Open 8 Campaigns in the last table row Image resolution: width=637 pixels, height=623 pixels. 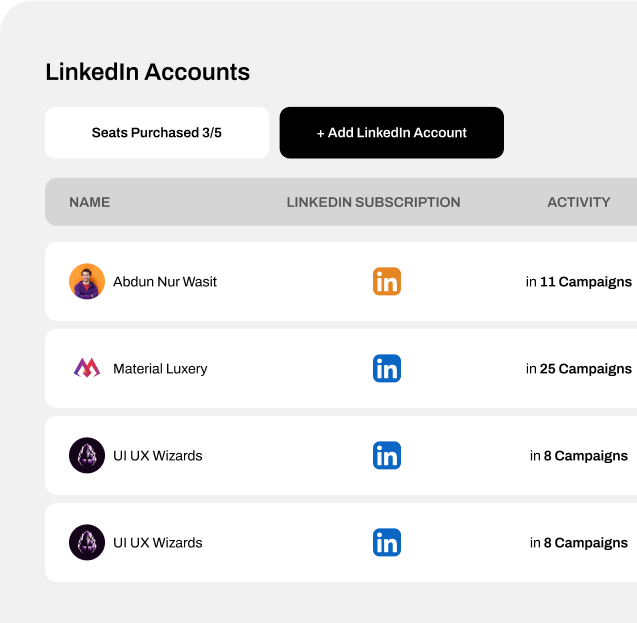578,543
